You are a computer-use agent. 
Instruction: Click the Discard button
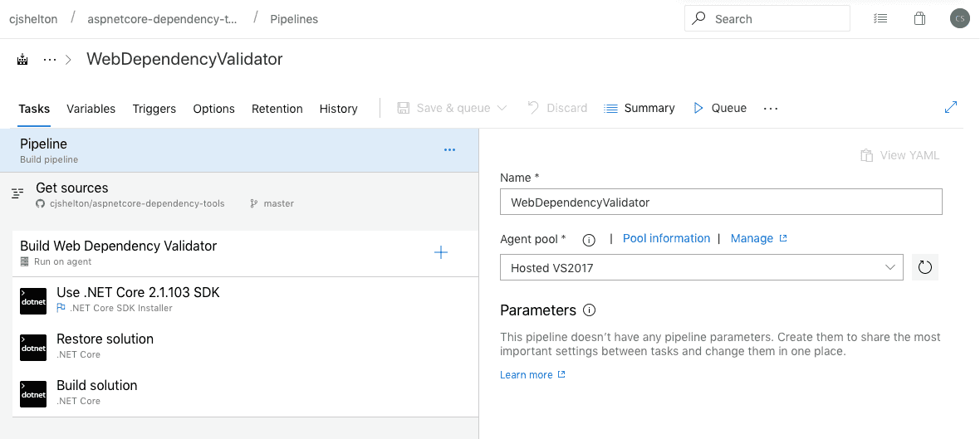coord(557,108)
